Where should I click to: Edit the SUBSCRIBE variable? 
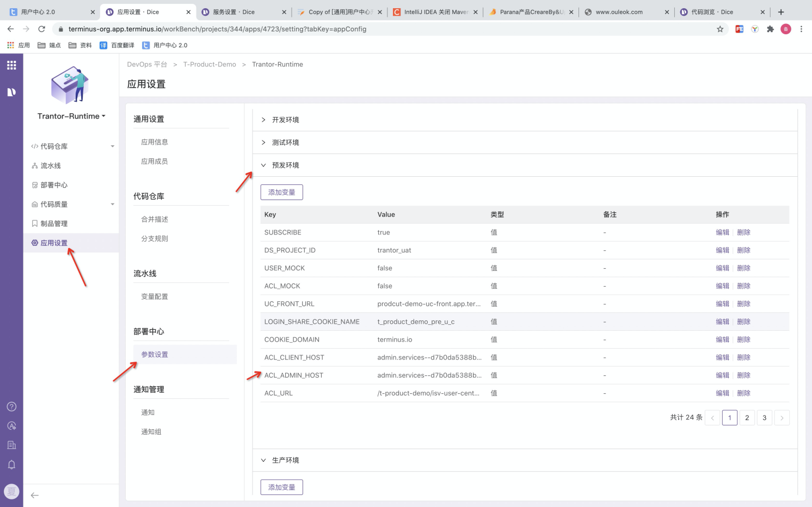pos(722,232)
